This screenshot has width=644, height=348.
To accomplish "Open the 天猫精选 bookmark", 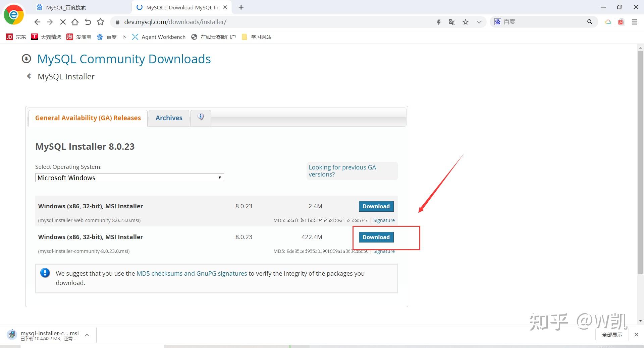I will [x=46, y=37].
